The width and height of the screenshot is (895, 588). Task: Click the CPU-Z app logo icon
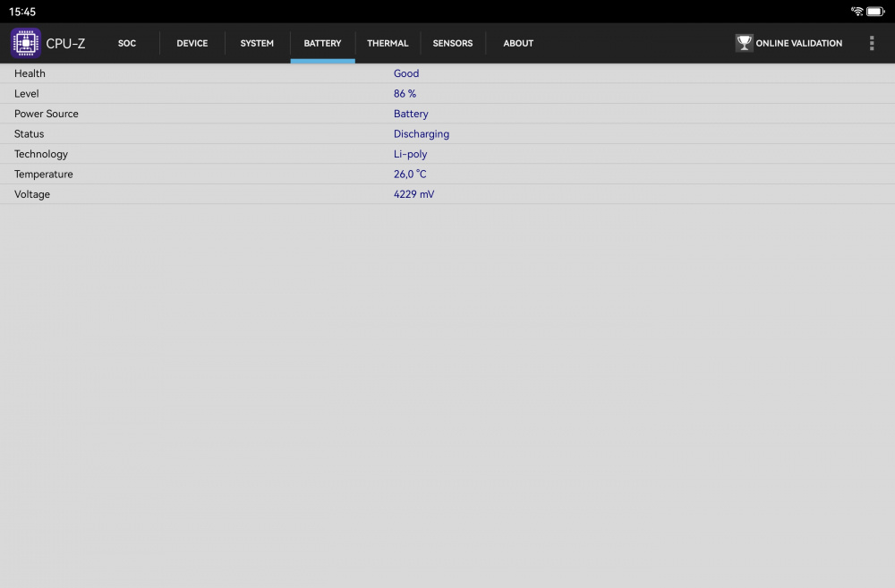[26, 43]
